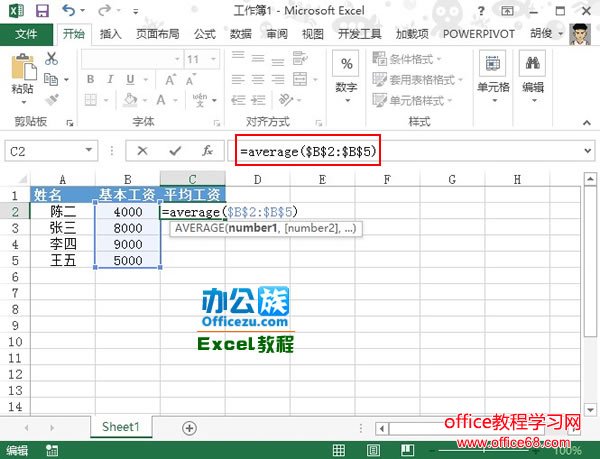Viewport: 600px width, 459px height.
Task: Click Increase Indent icon
Action: 258,100
